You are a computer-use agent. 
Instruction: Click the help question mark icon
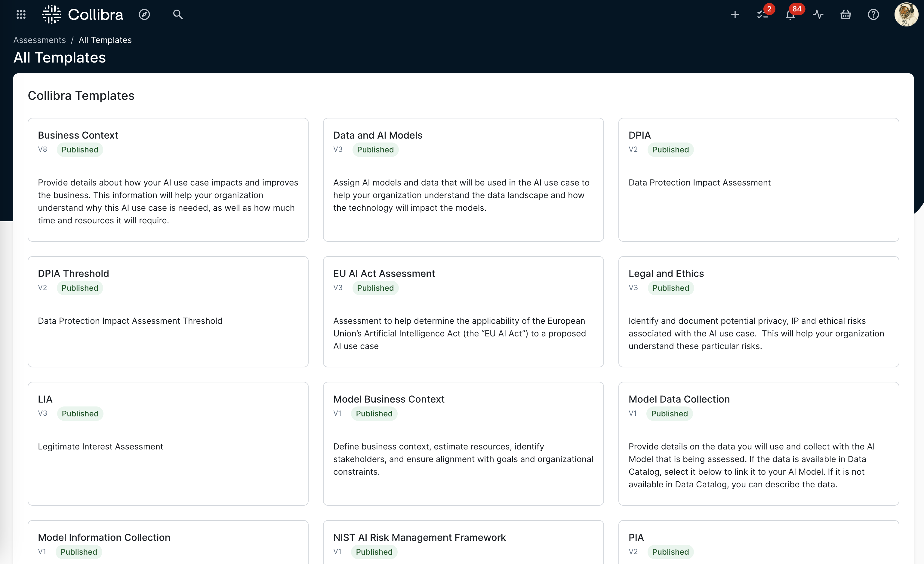click(x=873, y=15)
